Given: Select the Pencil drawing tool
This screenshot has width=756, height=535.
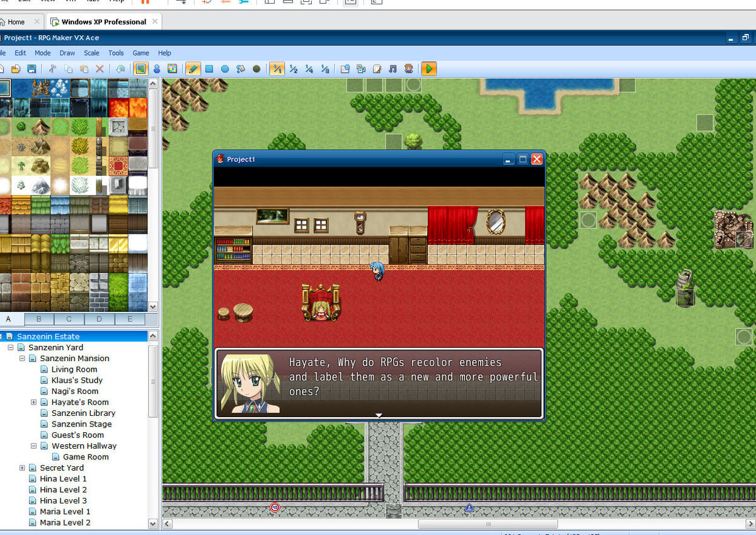Looking at the screenshot, I should point(193,69).
